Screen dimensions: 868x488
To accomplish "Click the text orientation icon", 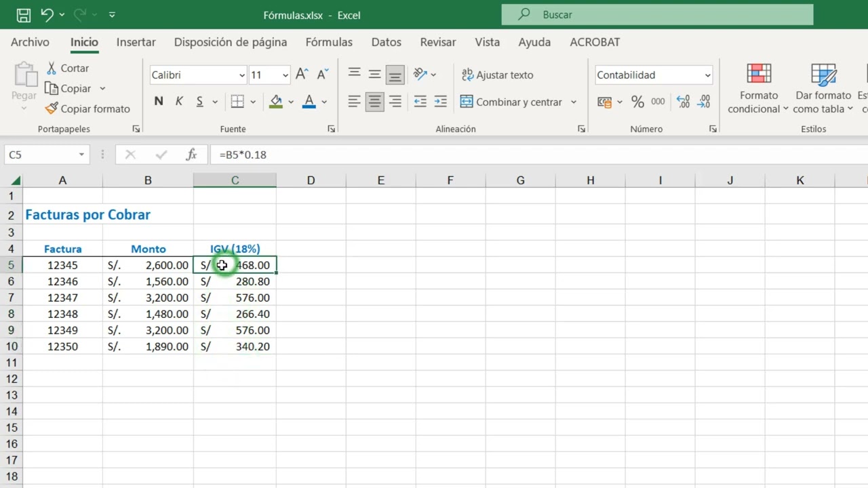I will (x=420, y=74).
